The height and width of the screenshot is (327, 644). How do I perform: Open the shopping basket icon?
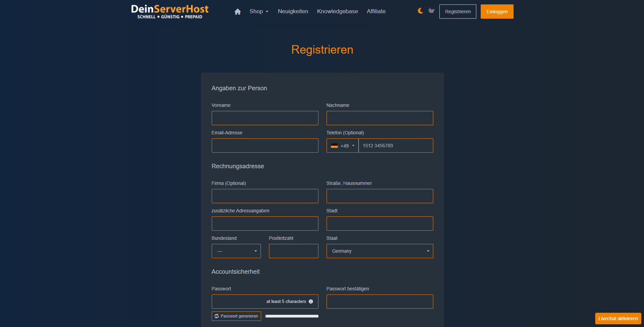431,11
